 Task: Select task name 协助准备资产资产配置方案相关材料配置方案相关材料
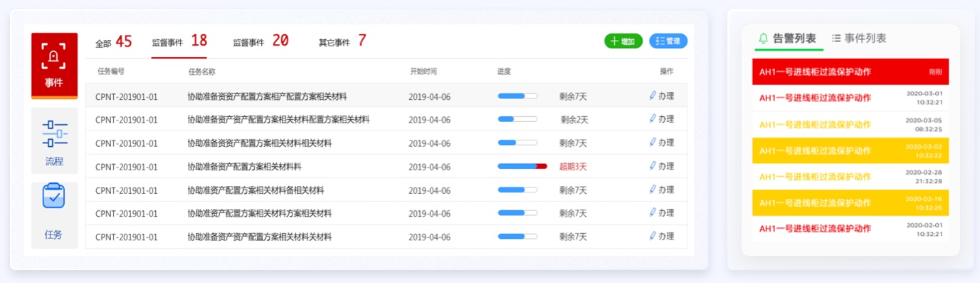[x=278, y=120]
